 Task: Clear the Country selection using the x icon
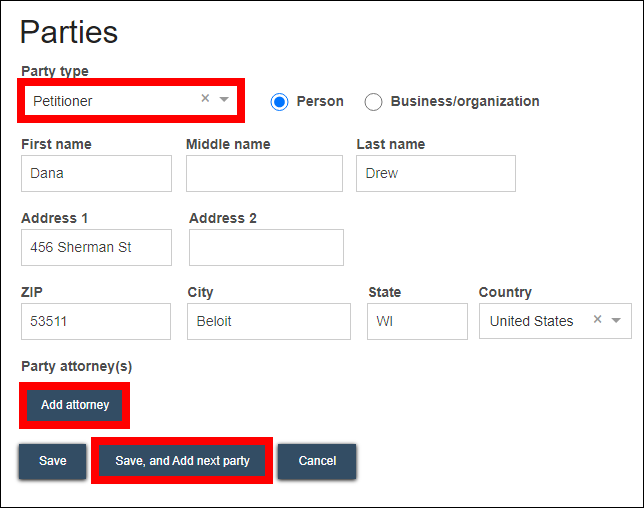point(597,320)
